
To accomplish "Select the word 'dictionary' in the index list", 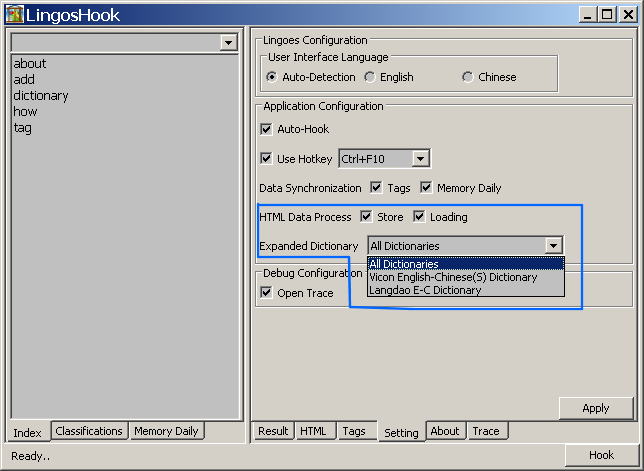I will tap(41, 96).
